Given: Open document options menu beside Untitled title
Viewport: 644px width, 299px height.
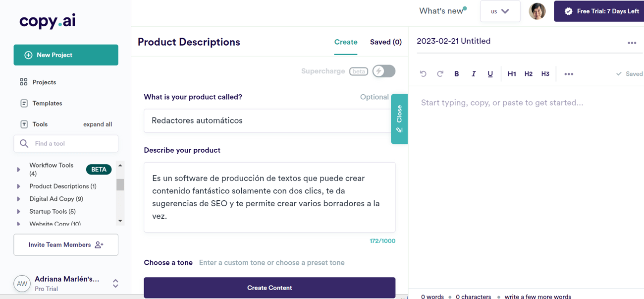Looking at the screenshot, I should pyautogui.click(x=632, y=43).
